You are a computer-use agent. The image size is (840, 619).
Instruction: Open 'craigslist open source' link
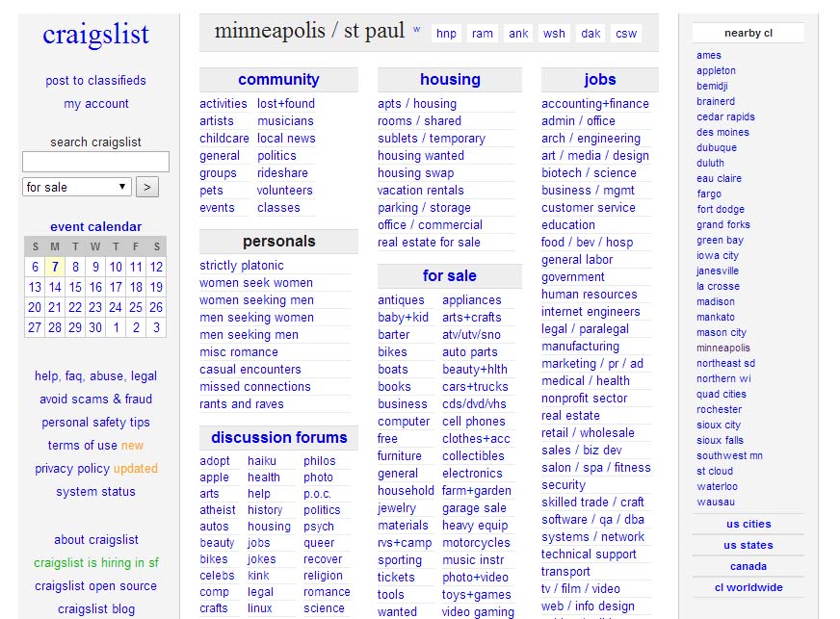point(96,586)
